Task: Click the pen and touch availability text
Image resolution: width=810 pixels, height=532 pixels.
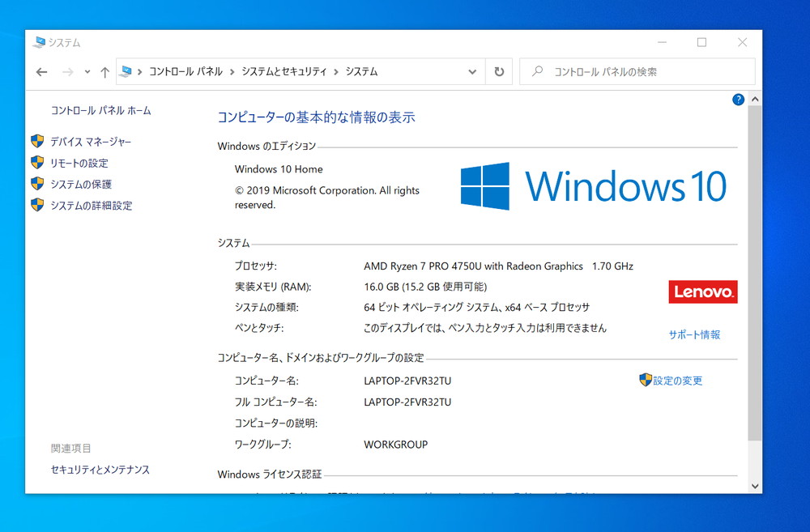Action: tap(485, 328)
